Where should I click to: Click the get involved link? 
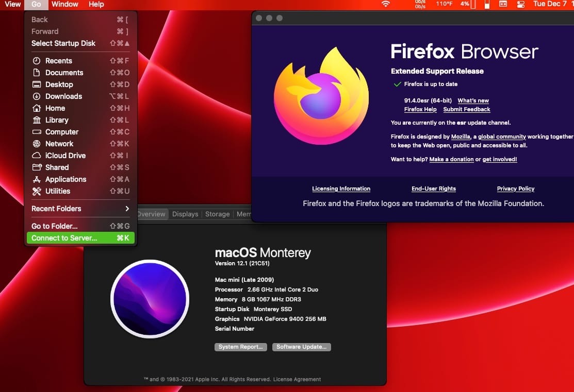click(x=500, y=159)
